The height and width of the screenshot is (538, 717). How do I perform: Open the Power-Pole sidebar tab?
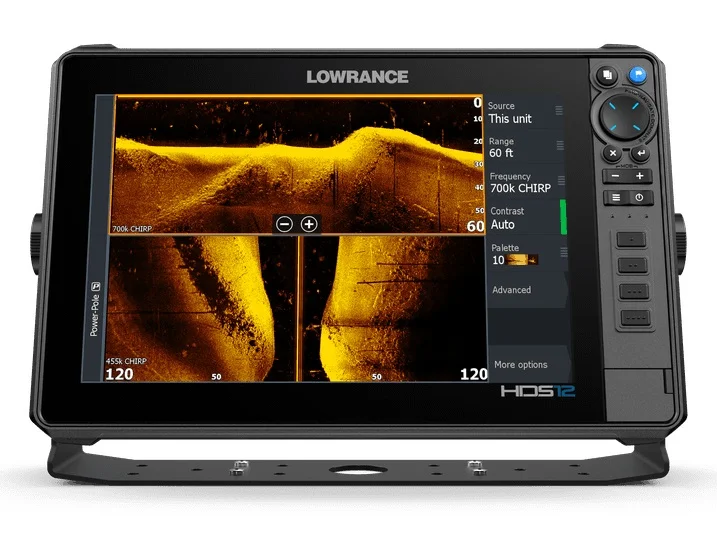click(95, 309)
